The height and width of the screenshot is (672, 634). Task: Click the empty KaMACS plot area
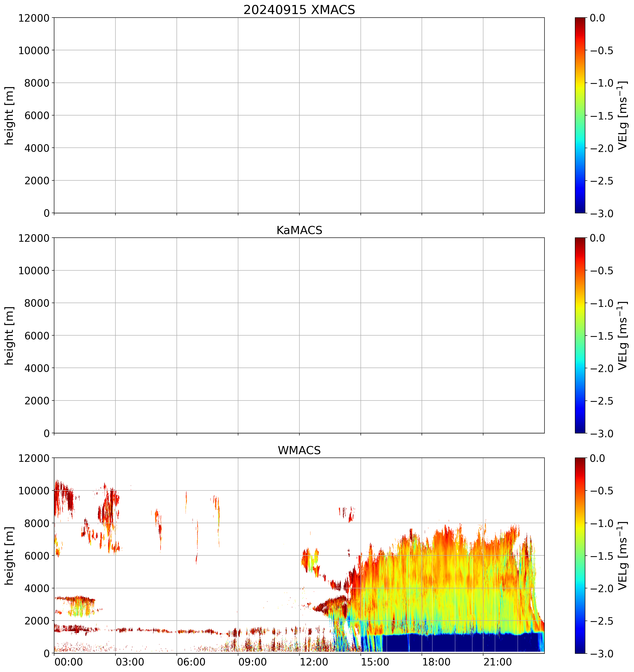(x=299, y=335)
